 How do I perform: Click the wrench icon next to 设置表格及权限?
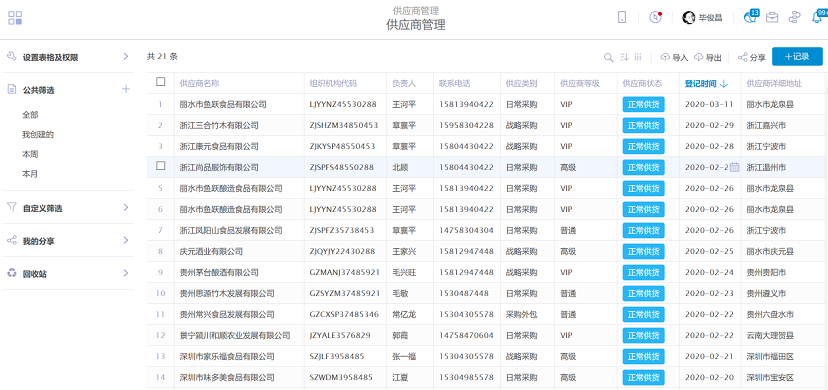pos(12,56)
